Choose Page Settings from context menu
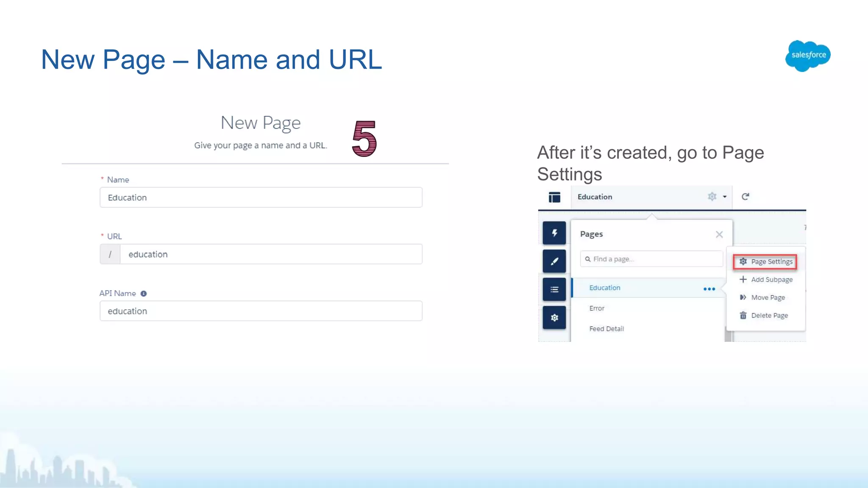The width and height of the screenshot is (868, 488). 765,262
